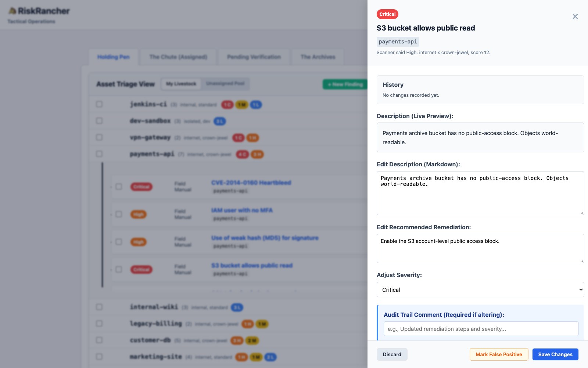Click the 'No changes recorded yet.' history text
Image resolution: width=588 pixels, height=368 pixels.
tap(411, 95)
